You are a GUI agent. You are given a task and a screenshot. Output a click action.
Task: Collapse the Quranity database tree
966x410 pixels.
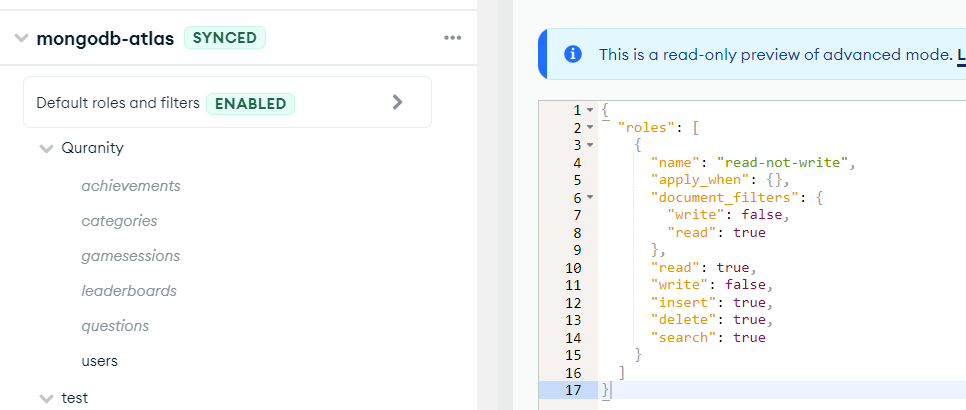pos(45,148)
